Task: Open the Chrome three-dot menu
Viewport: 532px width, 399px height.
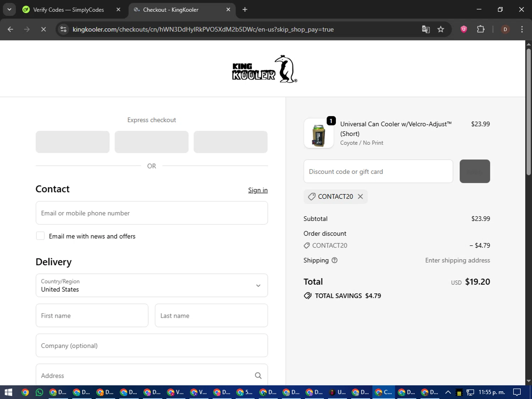Action: point(522,29)
